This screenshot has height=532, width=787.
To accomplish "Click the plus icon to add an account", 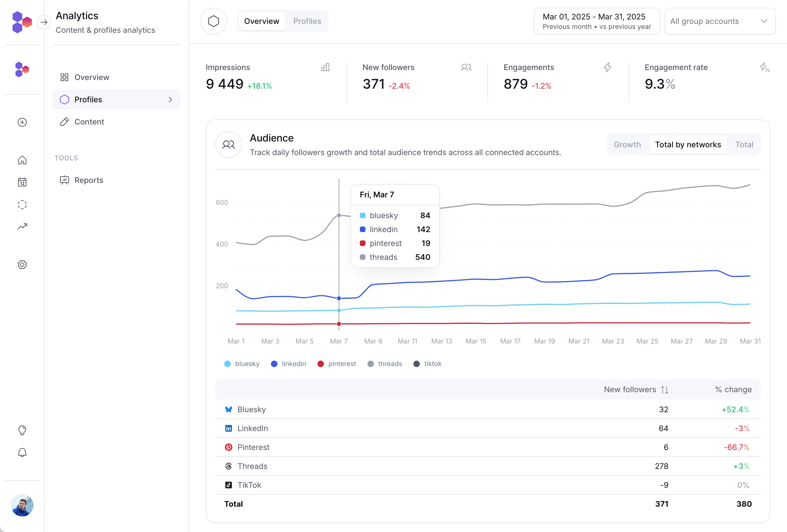I will 22,122.
